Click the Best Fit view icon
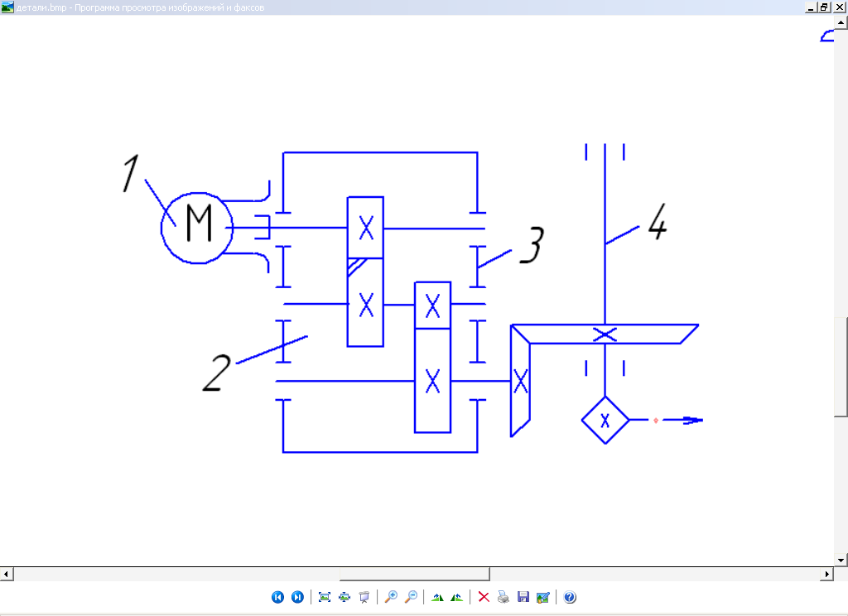 (x=325, y=597)
